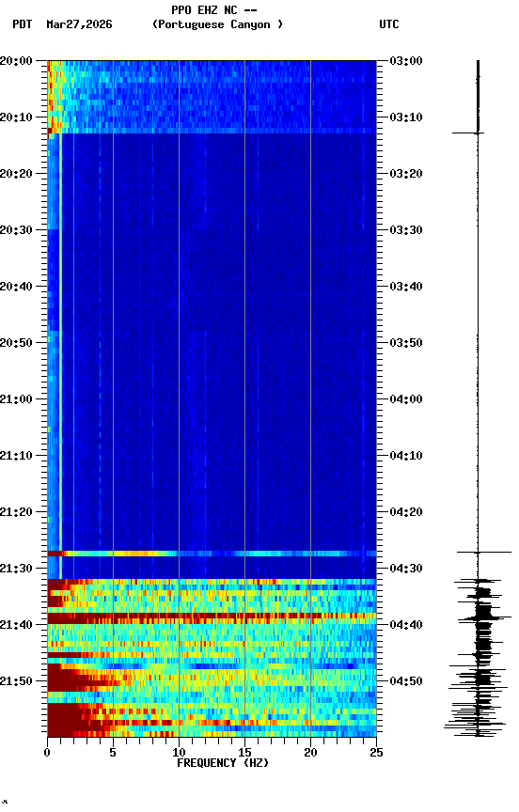The width and height of the screenshot is (519, 812).
Task: Click the 20:00 PDT time label
Action: [16, 61]
